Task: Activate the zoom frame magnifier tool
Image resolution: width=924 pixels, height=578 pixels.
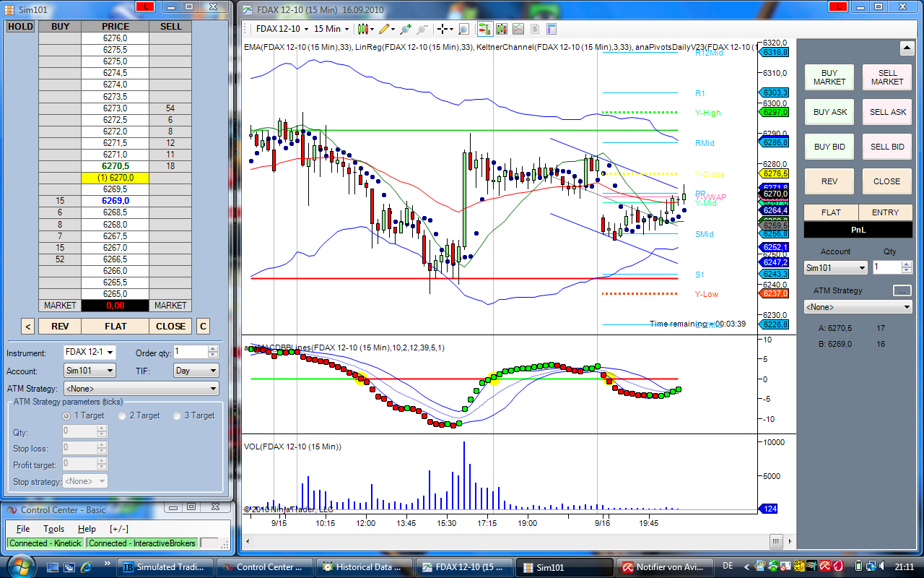Action: point(463,29)
